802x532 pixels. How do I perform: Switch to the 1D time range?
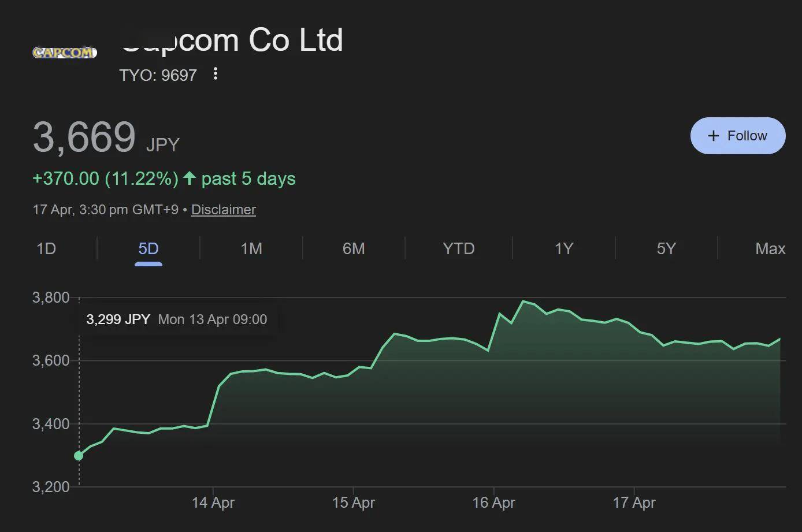tap(46, 248)
